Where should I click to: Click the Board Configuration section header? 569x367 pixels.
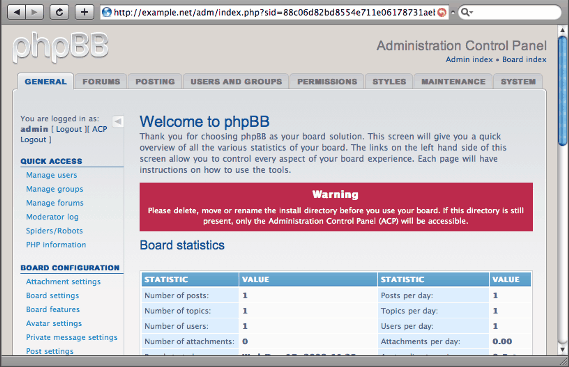70,268
